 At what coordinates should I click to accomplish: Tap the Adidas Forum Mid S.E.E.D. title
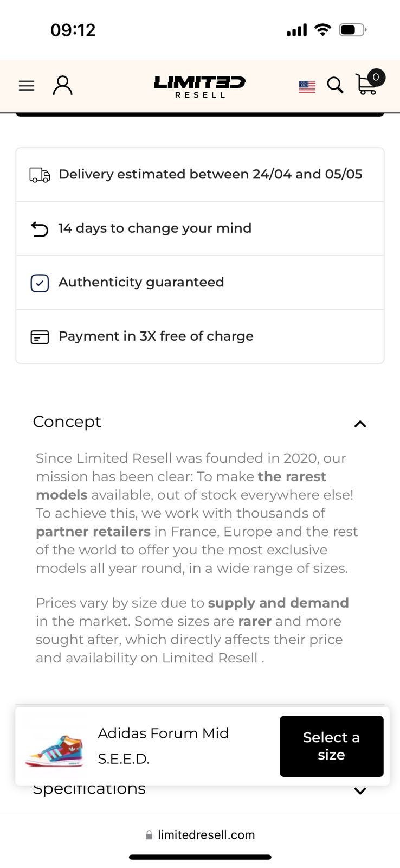point(163,746)
